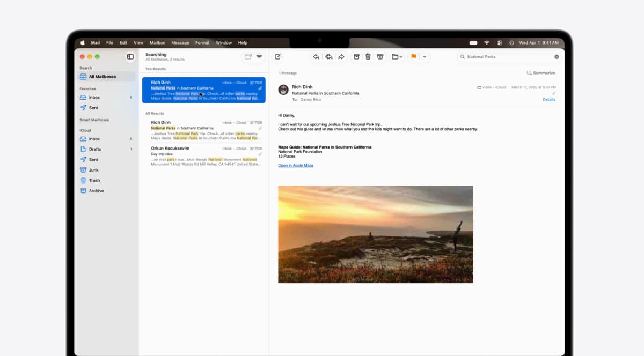Move message to Junk from toolbar
Viewport: 644px width, 356px height.
click(x=380, y=57)
